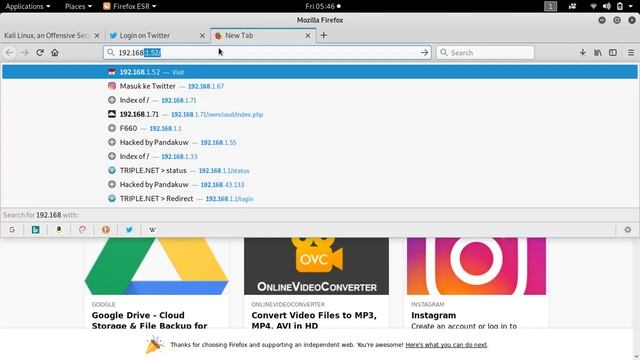Open a new tab with plus button
The width and height of the screenshot is (640, 360).
[x=324, y=36]
